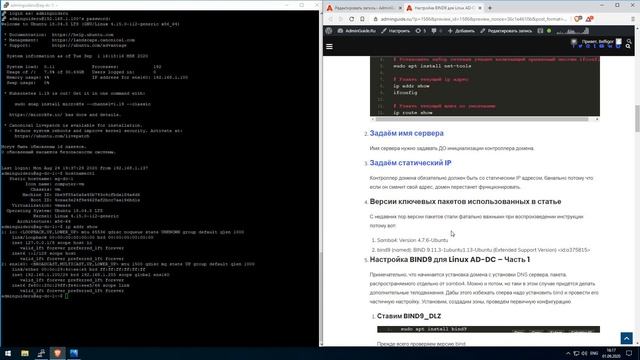Open the Twitter social link in header
The height and width of the screenshot is (360, 640).
tap(580, 47)
